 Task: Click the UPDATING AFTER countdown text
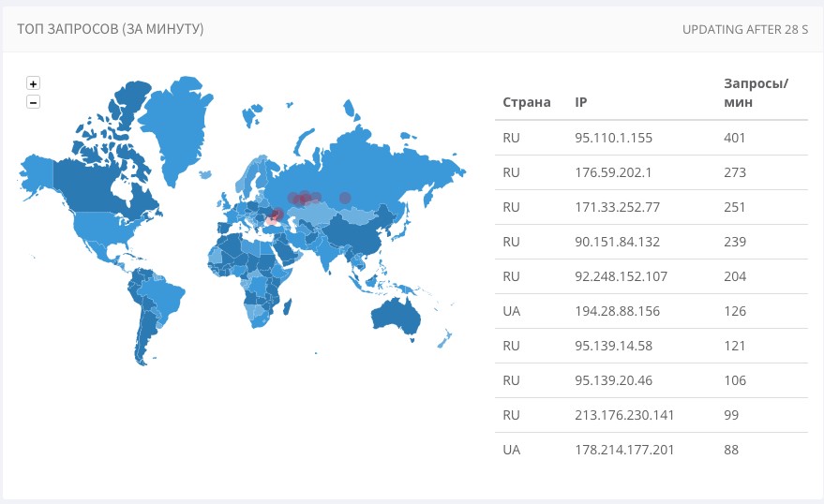[x=745, y=29]
